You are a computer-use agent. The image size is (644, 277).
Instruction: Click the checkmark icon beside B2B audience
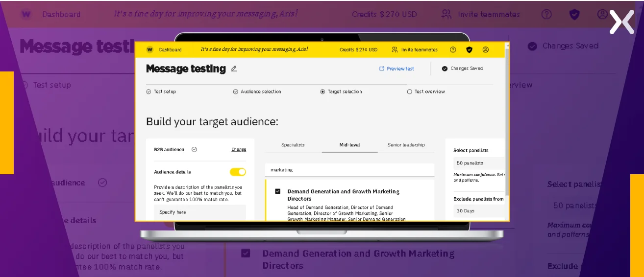[194, 149]
